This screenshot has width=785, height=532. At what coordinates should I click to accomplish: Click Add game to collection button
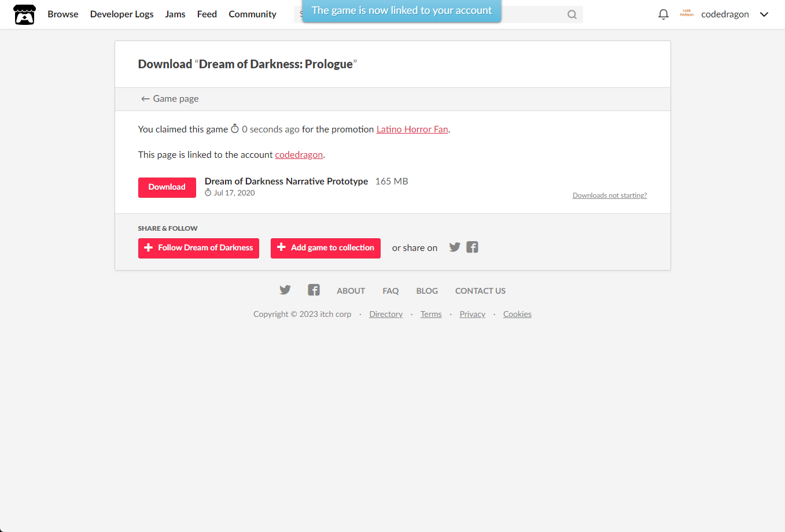click(326, 248)
